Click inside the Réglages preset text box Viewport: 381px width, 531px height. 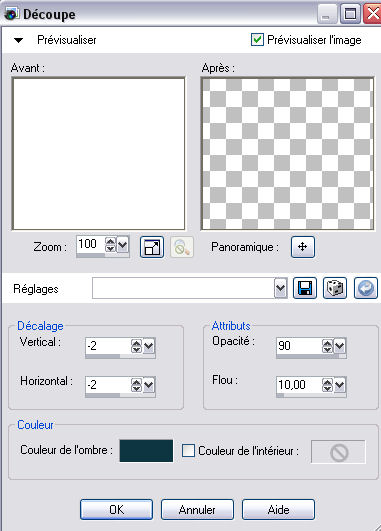(183, 288)
